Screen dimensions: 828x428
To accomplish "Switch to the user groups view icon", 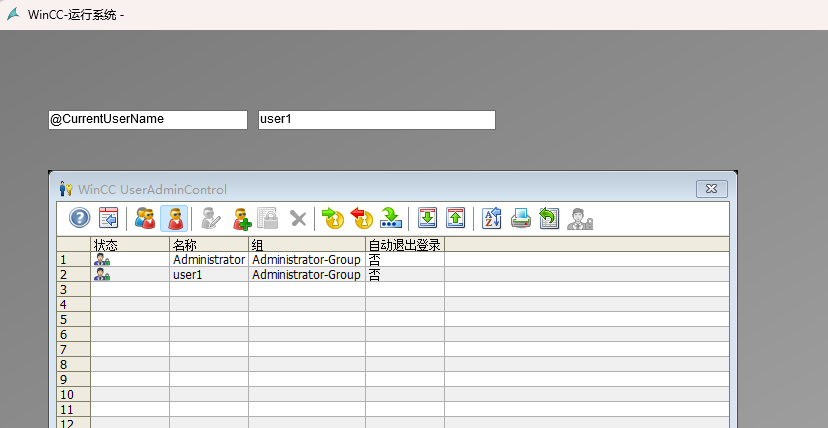I will pyautogui.click(x=145, y=218).
